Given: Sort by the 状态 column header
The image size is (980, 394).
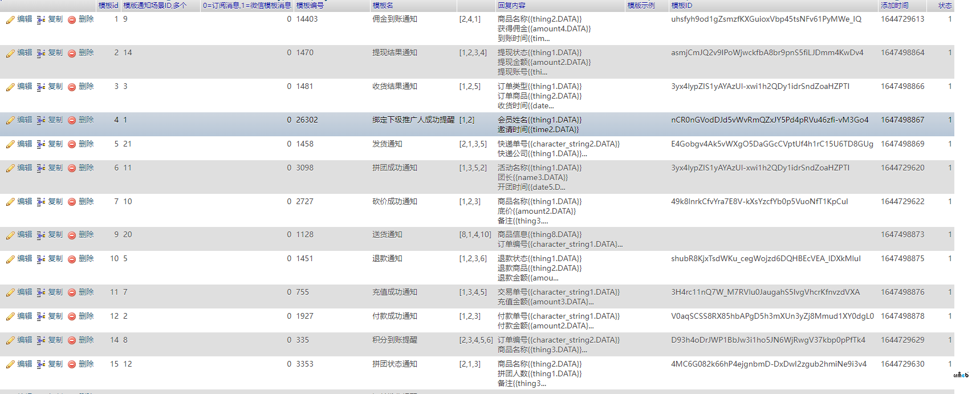Looking at the screenshot, I should (945, 6).
